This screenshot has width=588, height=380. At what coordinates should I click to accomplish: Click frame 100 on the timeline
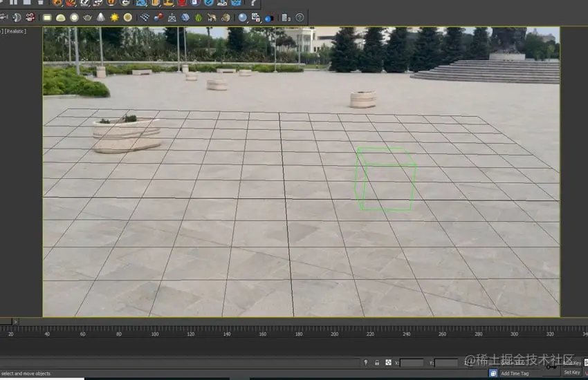tap(155, 334)
